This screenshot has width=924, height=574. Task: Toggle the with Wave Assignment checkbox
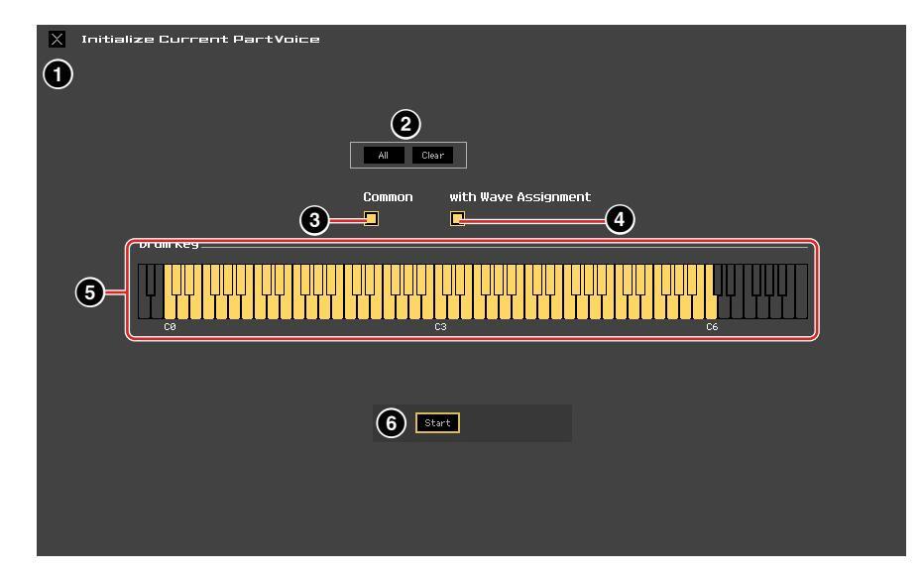pyautogui.click(x=457, y=219)
